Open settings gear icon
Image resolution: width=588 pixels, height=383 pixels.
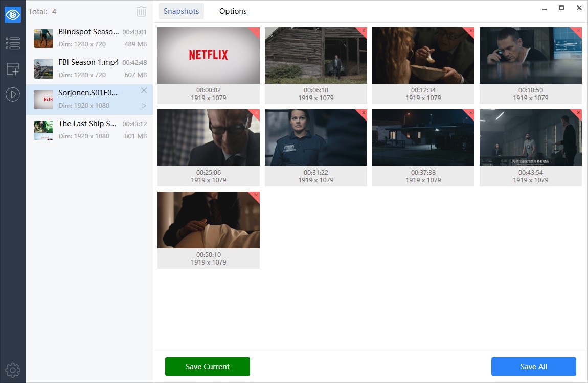click(13, 370)
